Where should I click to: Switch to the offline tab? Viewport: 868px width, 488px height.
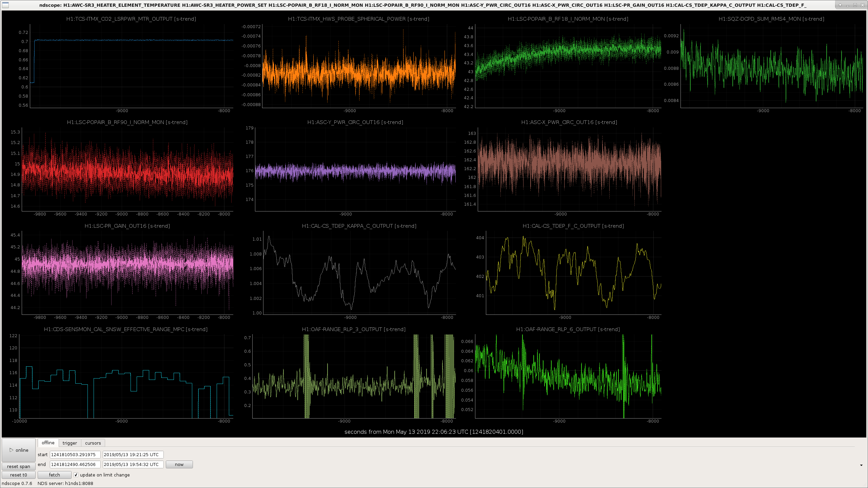(48, 443)
